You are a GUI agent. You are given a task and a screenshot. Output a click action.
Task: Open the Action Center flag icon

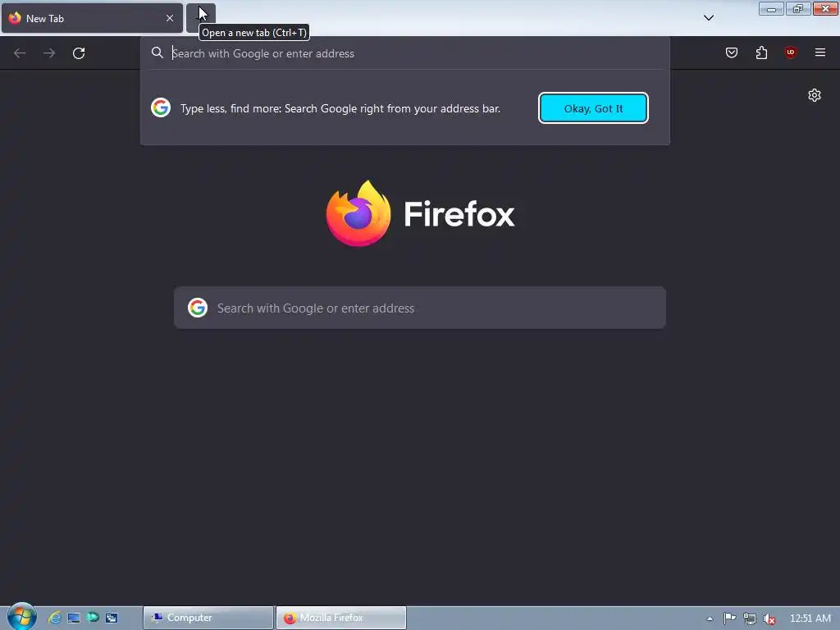(729, 619)
